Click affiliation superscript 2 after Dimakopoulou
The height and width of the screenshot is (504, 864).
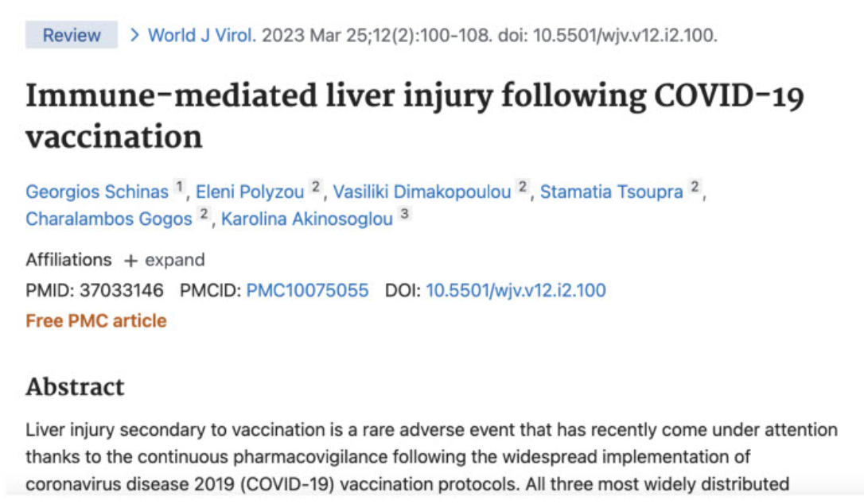(x=523, y=188)
